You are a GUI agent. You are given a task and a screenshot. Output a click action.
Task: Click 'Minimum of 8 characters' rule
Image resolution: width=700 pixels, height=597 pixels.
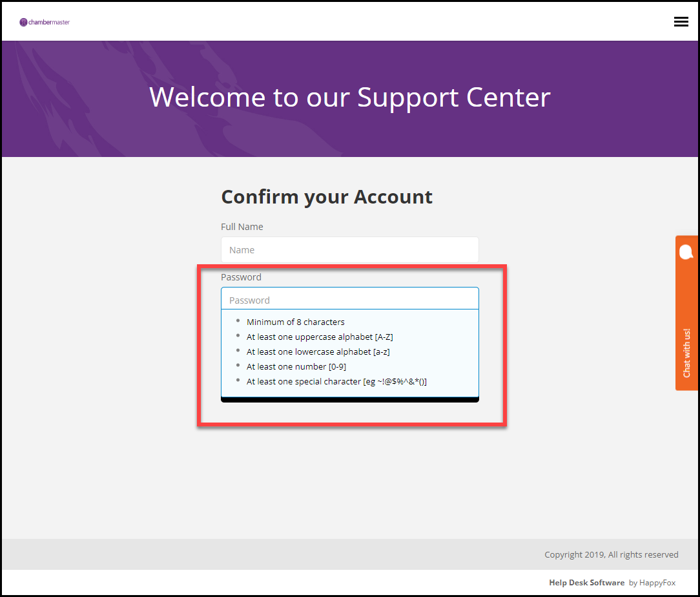coord(296,322)
